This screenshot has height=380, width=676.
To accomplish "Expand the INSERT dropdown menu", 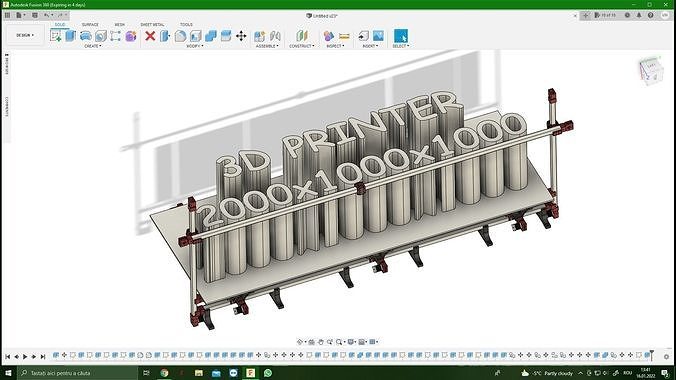I will (370, 46).
